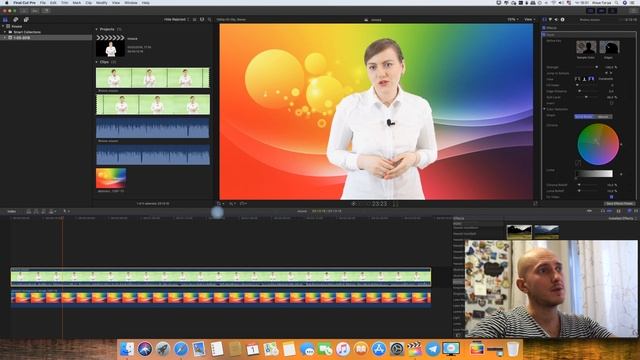Screen dimensions: 640x360
Task: Play the viewer with the play button
Action: pos(353,203)
